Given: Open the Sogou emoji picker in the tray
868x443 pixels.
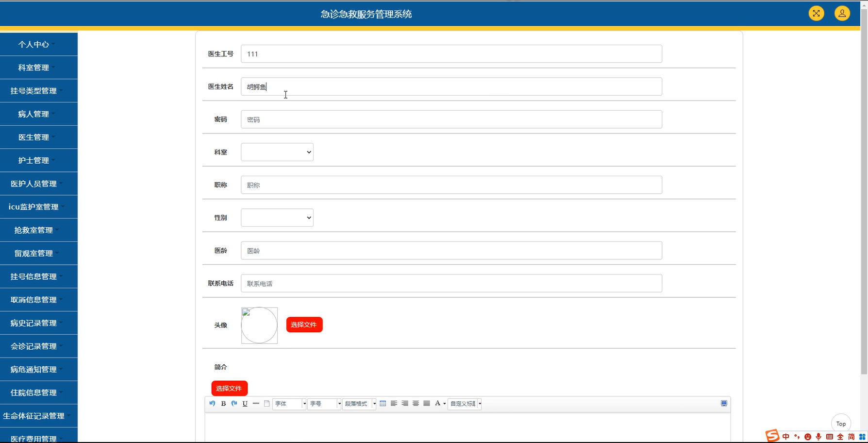Looking at the screenshot, I should coord(808,436).
